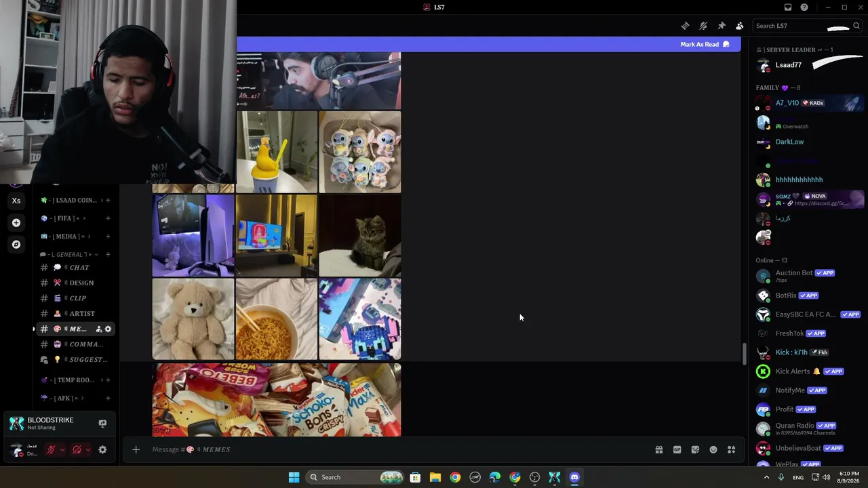
Task: View Lsaad77's profile in member list
Action: coord(807,65)
